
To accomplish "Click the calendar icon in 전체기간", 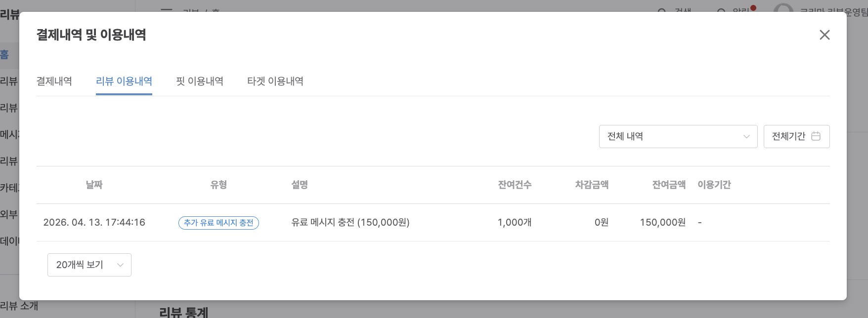I will pos(816,136).
